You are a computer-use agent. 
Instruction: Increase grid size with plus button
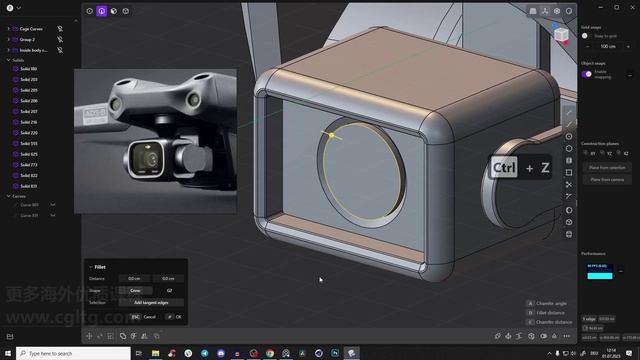(x=628, y=47)
